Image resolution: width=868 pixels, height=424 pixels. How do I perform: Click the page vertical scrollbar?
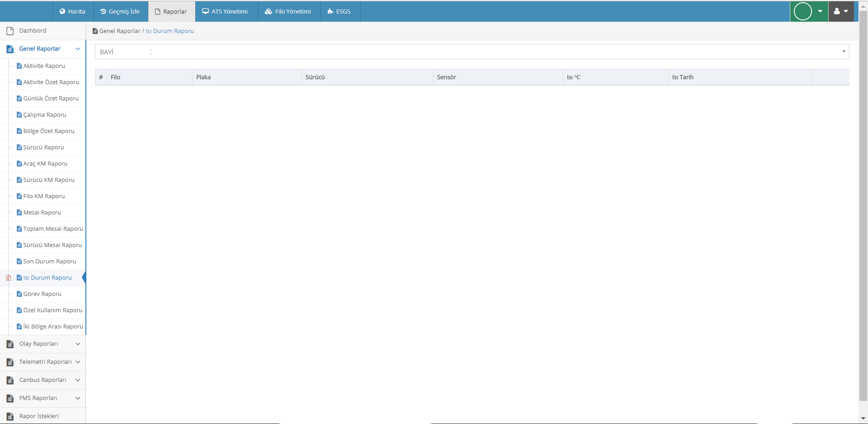[863, 206]
